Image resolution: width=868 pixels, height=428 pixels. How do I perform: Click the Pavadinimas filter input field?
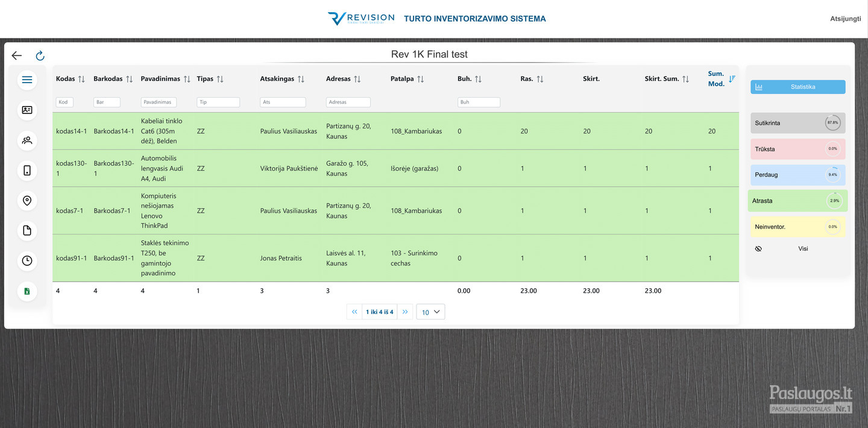pyautogui.click(x=159, y=102)
